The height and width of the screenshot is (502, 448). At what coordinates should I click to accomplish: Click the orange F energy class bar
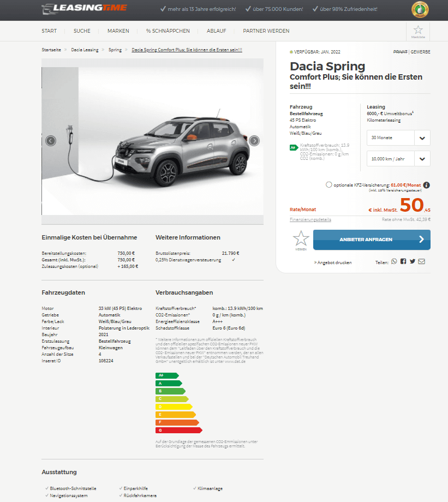coord(177,422)
